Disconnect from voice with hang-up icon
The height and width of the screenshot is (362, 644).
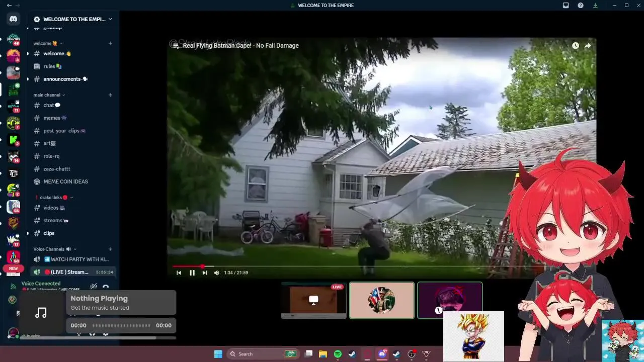tap(106, 287)
